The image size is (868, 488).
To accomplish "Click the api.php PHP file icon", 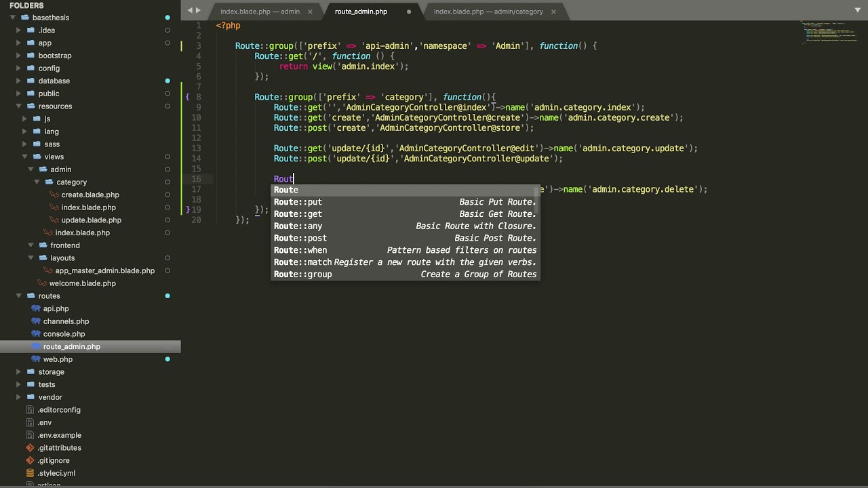I will click(37, 308).
